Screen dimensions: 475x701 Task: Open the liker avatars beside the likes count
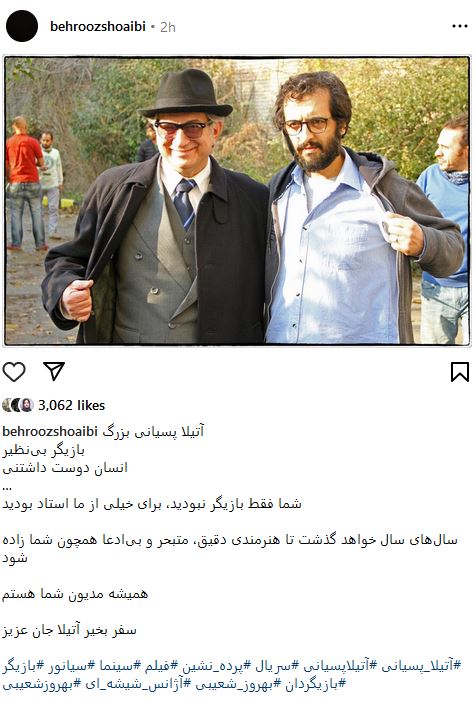click(18, 405)
